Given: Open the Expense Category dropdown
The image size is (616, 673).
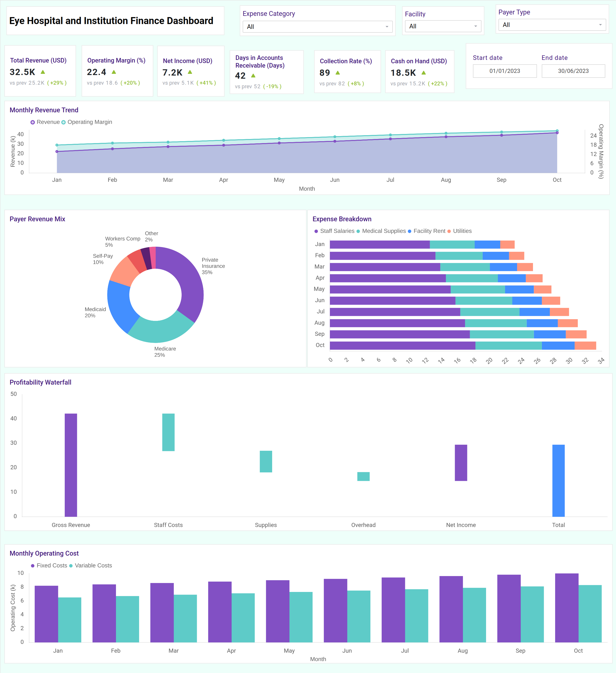Looking at the screenshot, I should click(x=317, y=26).
